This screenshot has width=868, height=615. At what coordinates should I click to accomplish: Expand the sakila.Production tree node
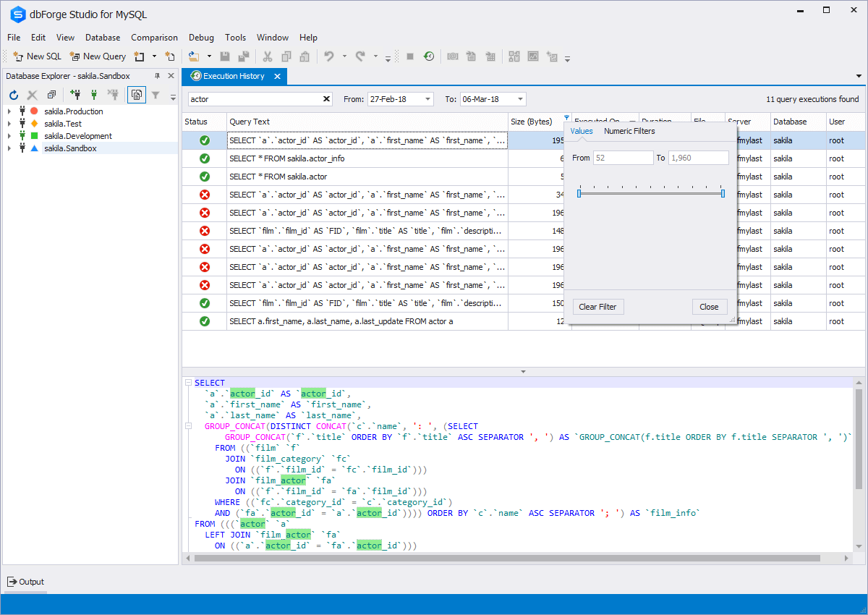(x=9, y=111)
